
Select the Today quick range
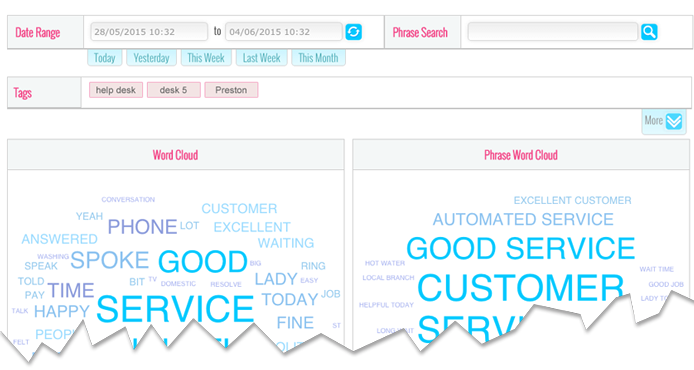[104, 58]
